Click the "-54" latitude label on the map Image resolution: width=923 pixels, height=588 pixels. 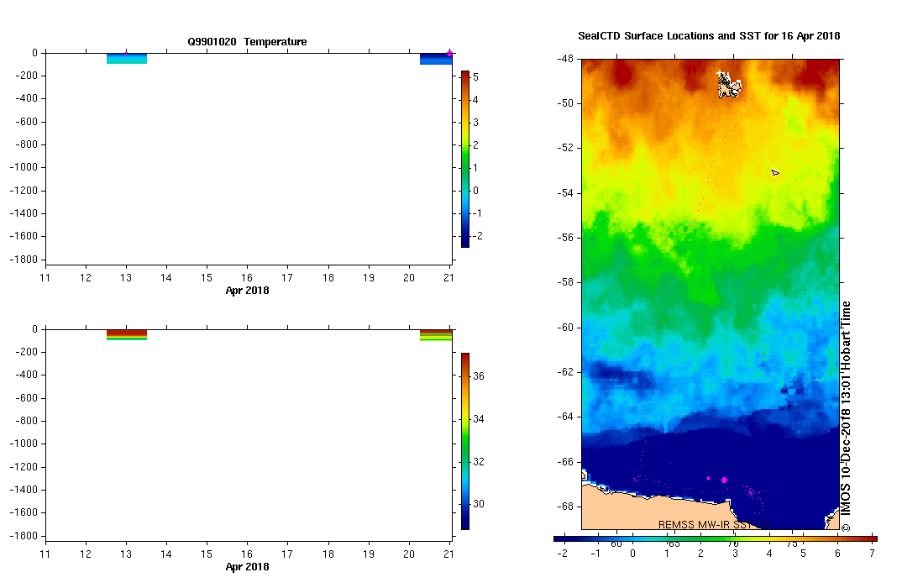[x=565, y=193]
